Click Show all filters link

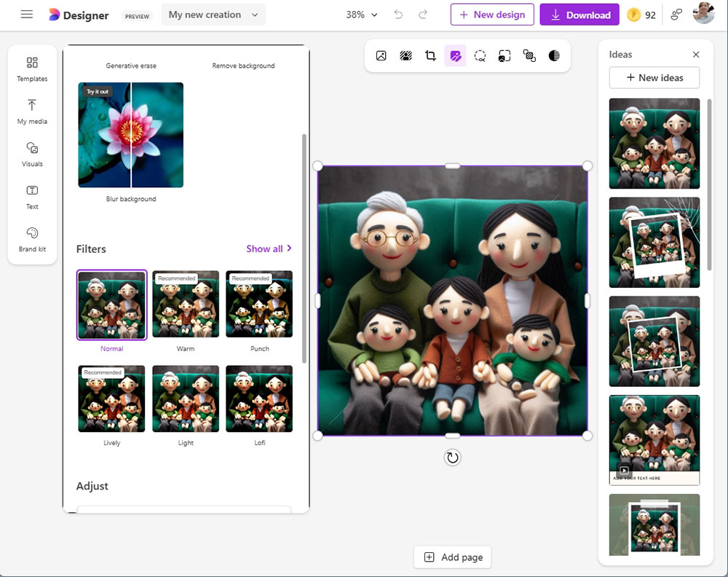pos(269,248)
